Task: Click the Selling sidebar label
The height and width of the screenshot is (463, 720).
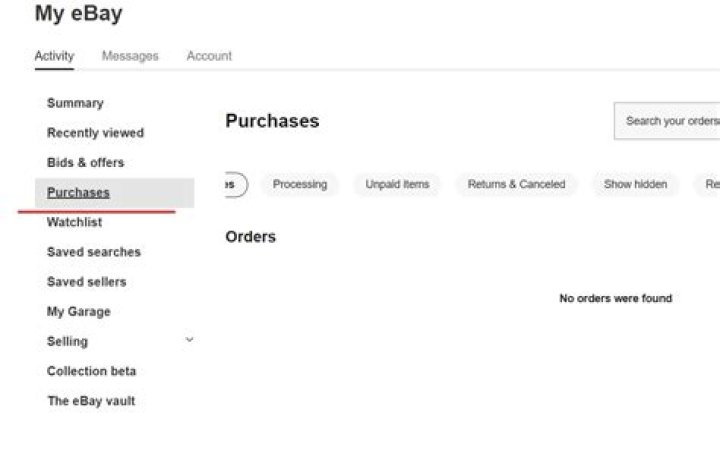Action: pos(67,342)
